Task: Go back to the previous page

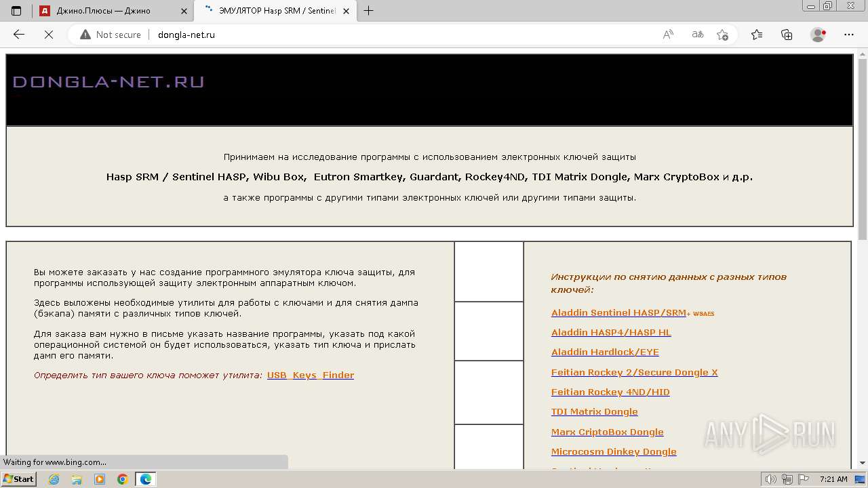Action: click(19, 35)
